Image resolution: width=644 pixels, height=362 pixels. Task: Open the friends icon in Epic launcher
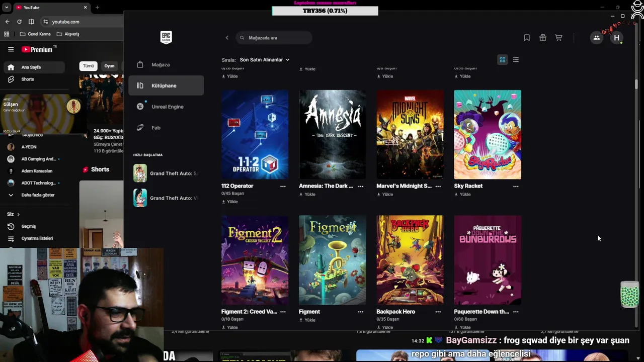point(596,38)
